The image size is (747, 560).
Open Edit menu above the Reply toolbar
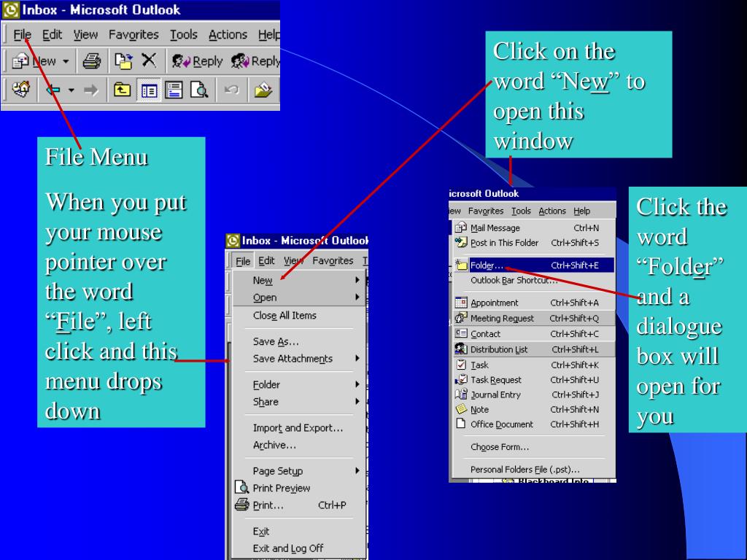click(x=52, y=34)
